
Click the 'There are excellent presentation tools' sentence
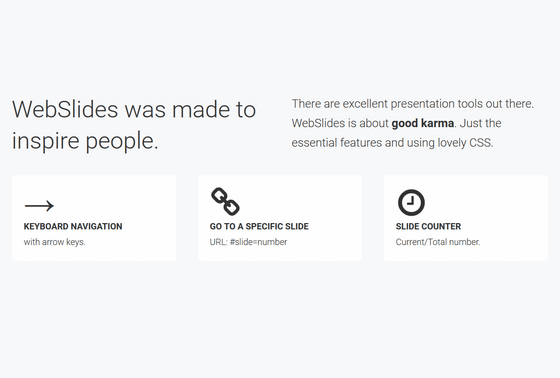[412, 104]
